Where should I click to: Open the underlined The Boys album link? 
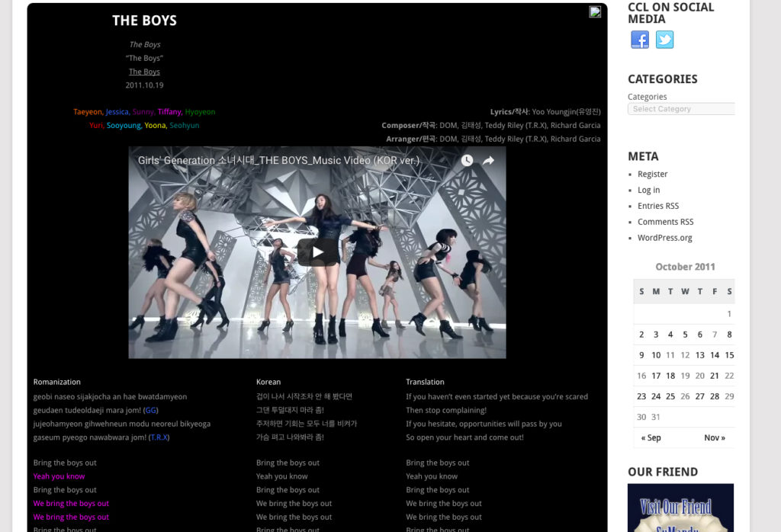pos(144,72)
